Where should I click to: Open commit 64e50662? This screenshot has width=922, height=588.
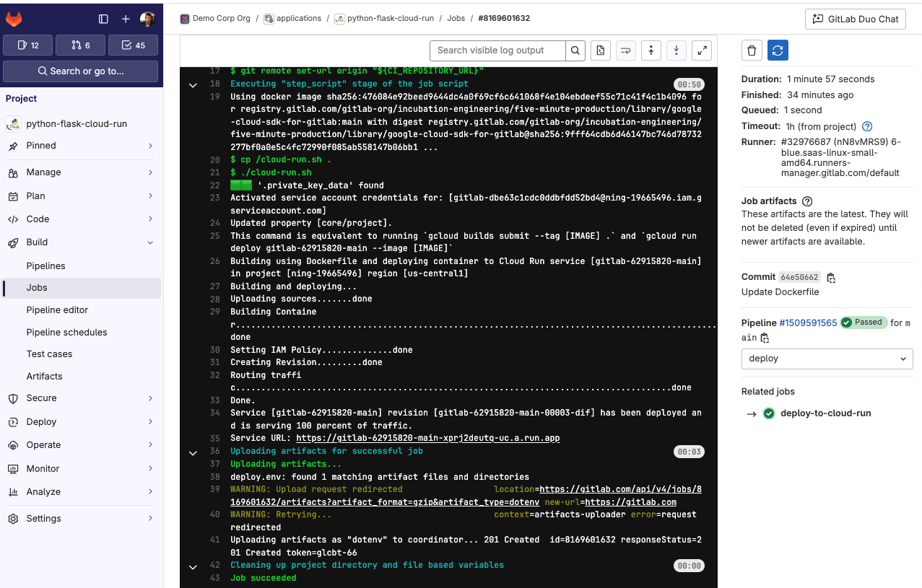pos(800,278)
